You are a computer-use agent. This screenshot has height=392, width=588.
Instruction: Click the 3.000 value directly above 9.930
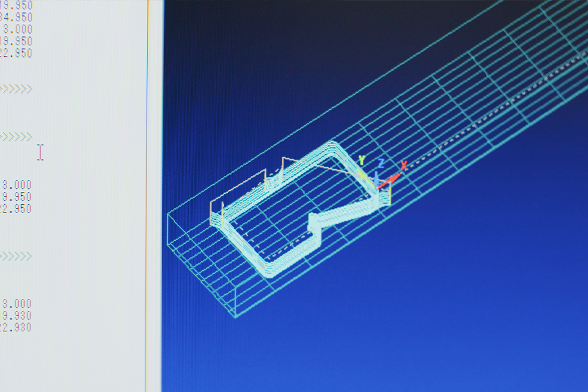pyautogui.click(x=16, y=304)
